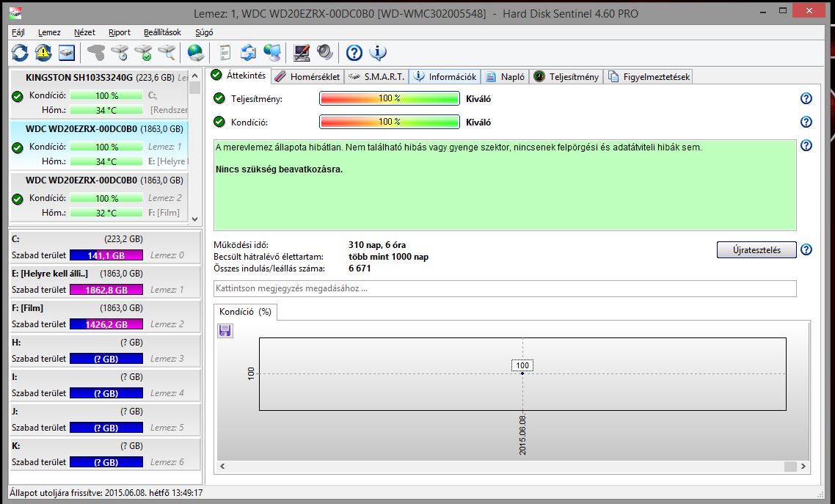Click the E: free space bar 1862,8 GB
835x504 pixels.
[106, 290]
